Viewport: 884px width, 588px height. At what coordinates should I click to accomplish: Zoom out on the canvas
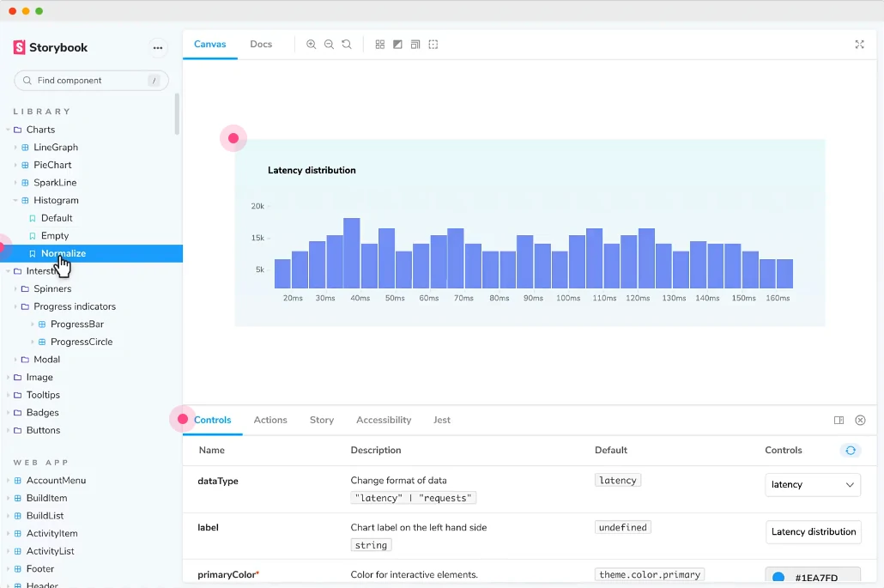pyautogui.click(x=329, y=45)
